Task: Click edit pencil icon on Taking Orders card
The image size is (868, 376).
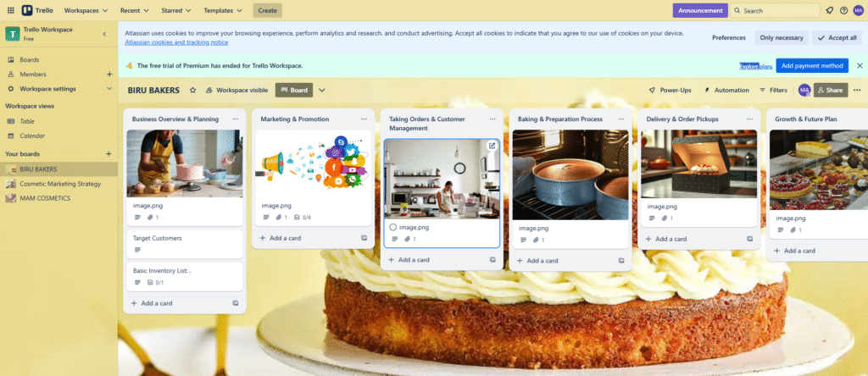Action: pos(492,146)
